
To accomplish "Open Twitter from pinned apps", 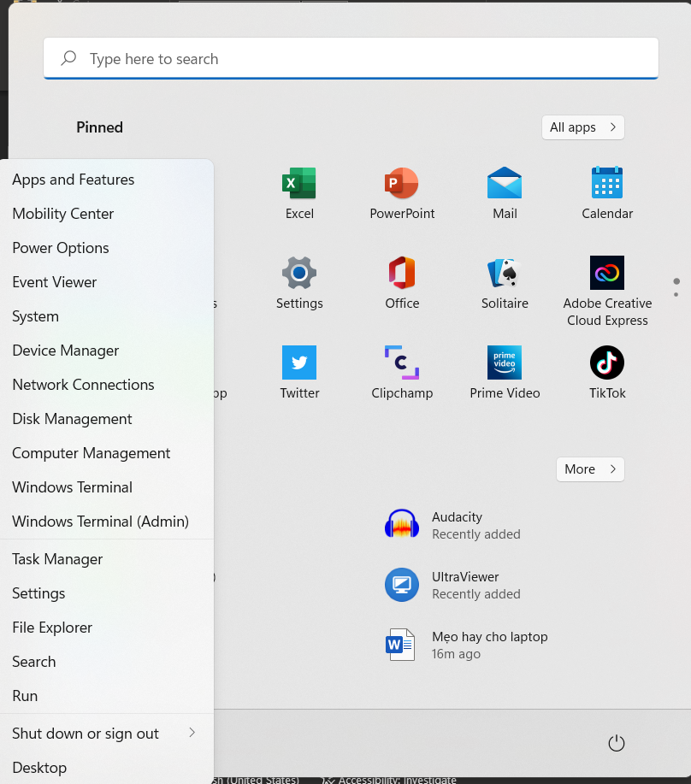I will (299, 372).
